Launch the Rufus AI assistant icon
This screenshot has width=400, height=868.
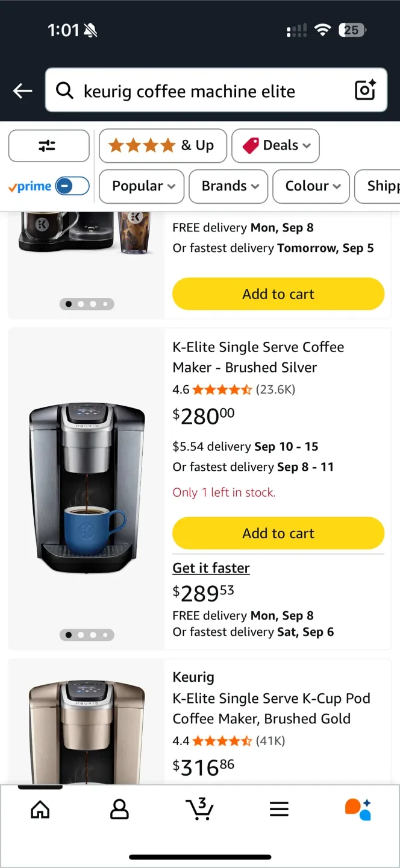coord(358,810)
